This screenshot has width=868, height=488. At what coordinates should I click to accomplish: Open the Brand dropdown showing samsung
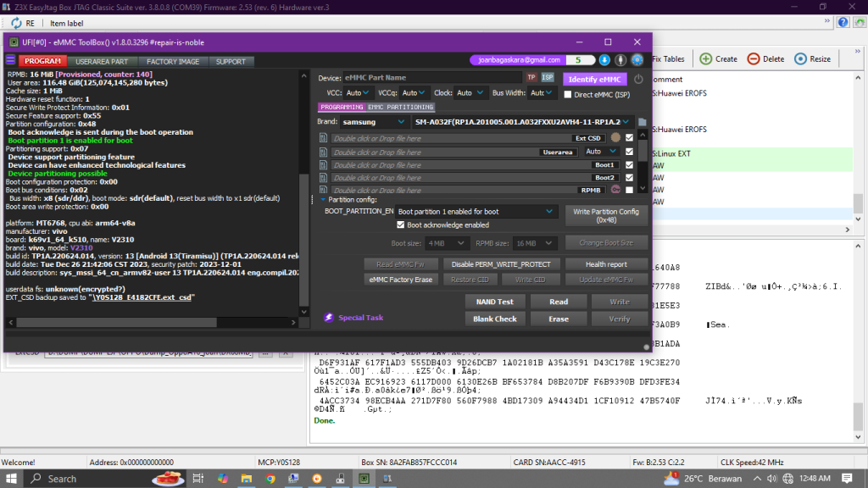tap(374, 122)
